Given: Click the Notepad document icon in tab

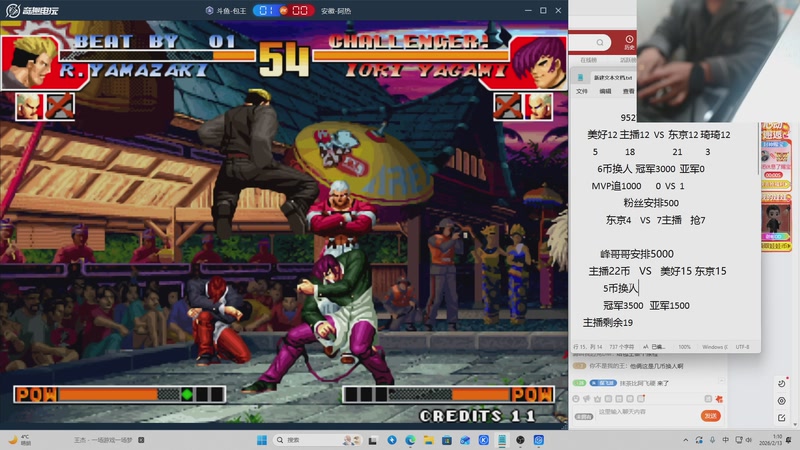Looking at the screenshot, I should [581, 78].
